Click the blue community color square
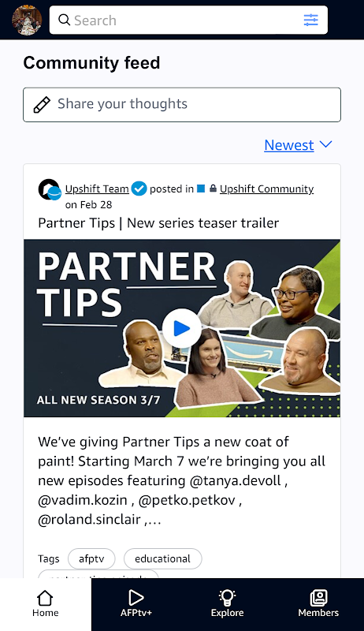 coord(201,189)
